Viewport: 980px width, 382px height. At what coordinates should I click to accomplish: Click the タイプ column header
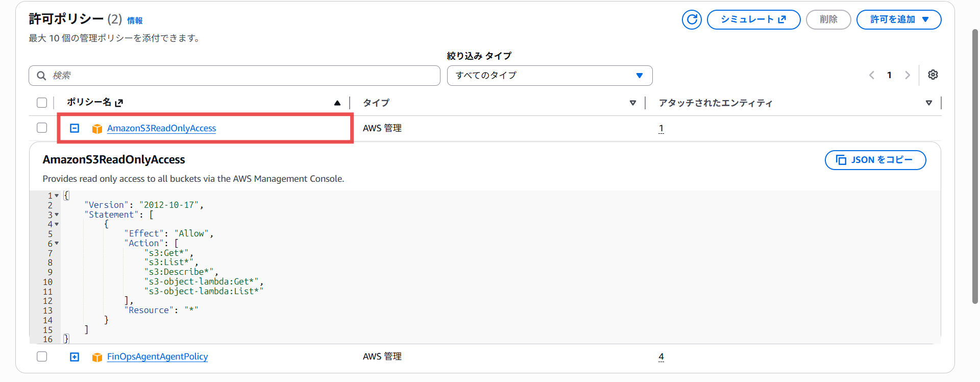(x=376, y=103)
